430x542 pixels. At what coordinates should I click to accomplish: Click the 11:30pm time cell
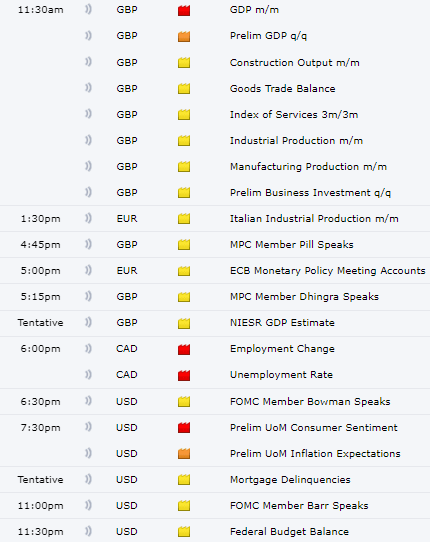(40, 532)
